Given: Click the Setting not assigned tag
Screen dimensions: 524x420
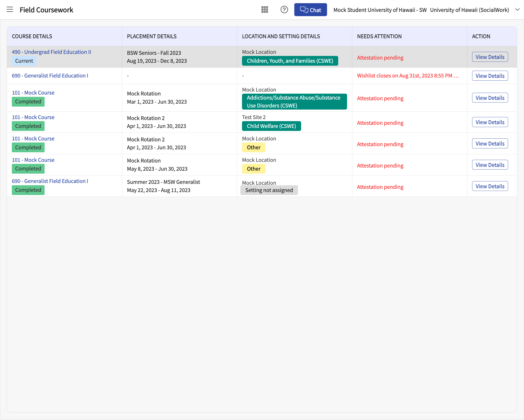Looking at the screenshot, I should tap(269, 190).
